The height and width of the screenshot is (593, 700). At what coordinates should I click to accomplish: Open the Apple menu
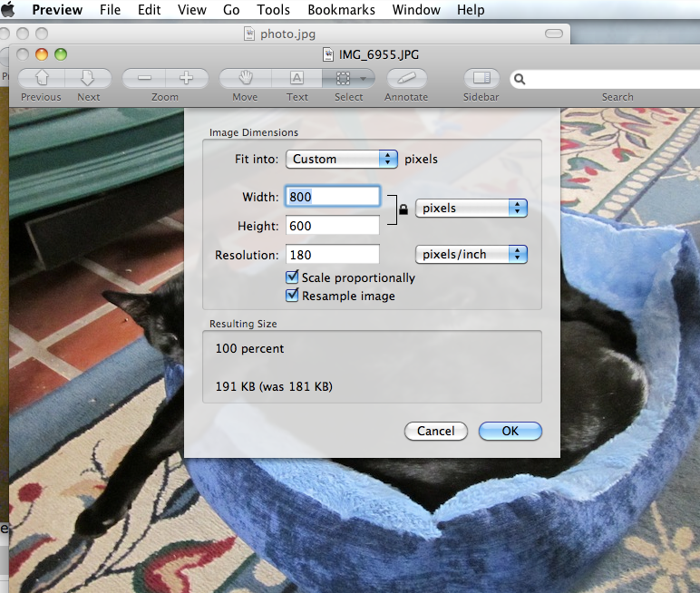click(7, 9)
